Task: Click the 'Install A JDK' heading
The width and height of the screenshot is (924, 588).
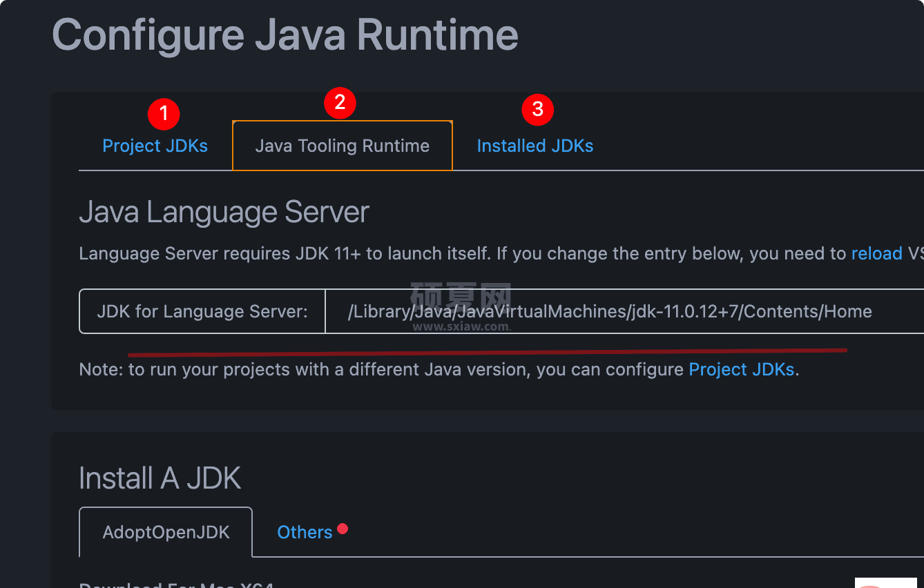Action: pos(160,478)
